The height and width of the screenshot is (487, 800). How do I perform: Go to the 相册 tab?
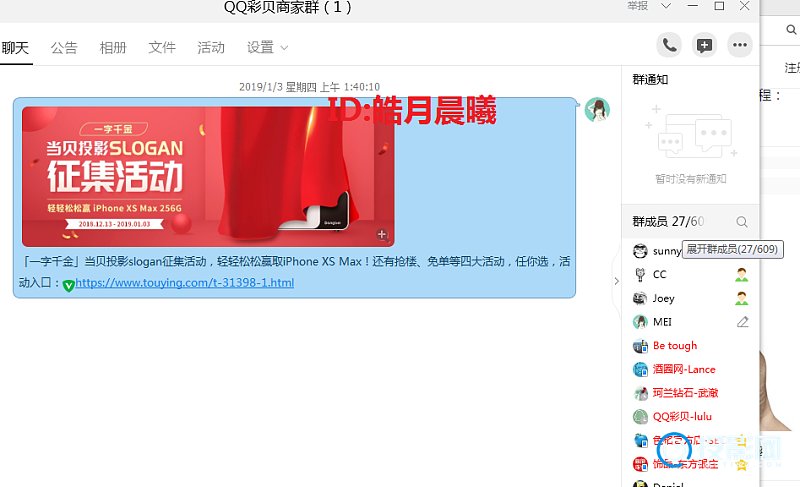113,48
